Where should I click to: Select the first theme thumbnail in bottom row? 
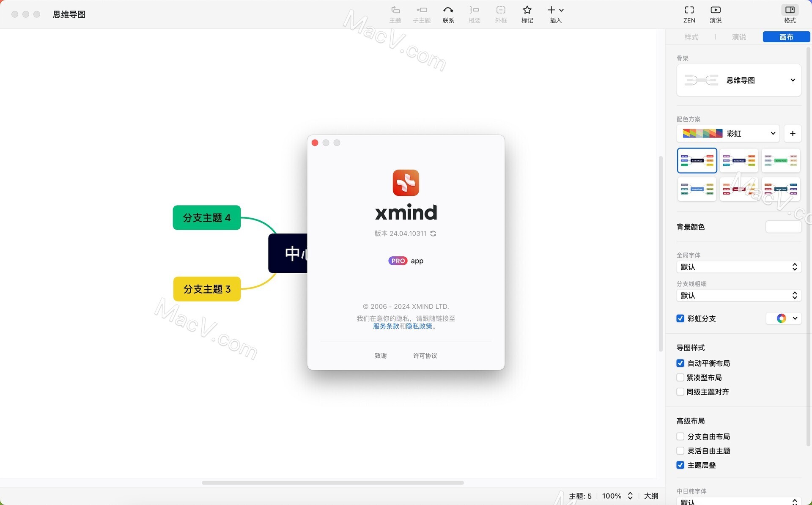[x=697, y=189]
